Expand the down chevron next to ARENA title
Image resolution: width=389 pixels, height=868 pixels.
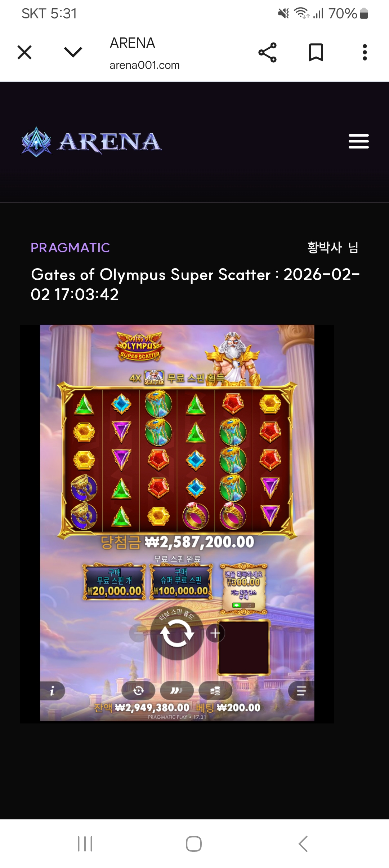tap(73, 52)
